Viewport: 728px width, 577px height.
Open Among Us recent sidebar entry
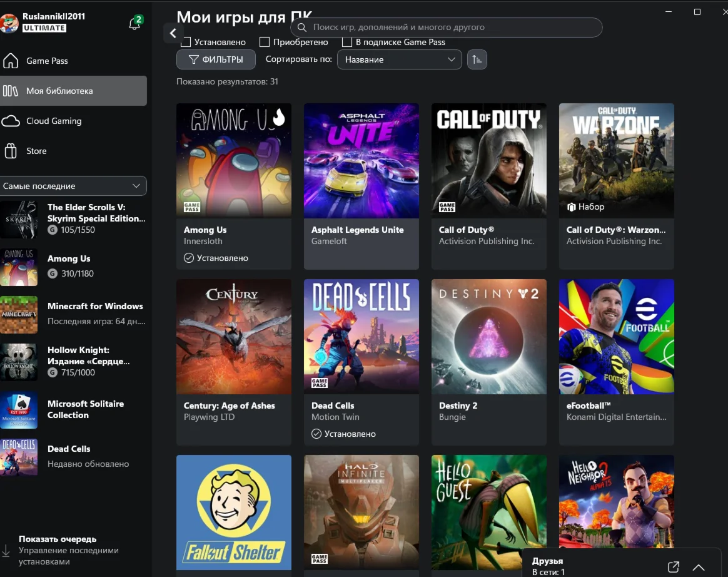pos(73,266)
